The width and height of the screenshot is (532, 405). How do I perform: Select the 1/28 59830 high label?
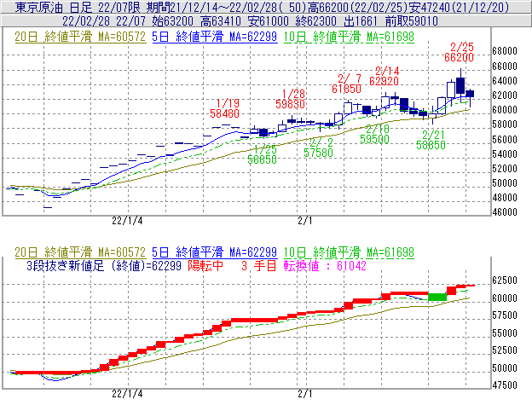(x=290, y=99)
